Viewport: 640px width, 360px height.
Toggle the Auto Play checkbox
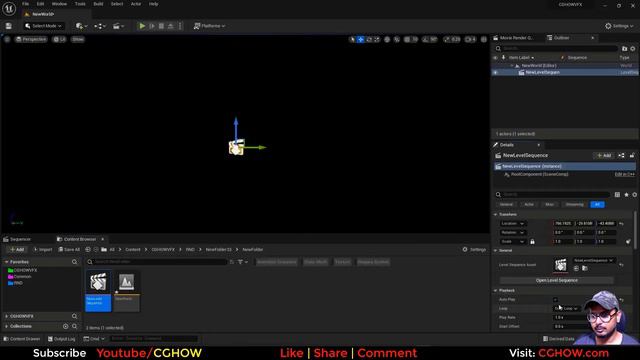(555, 300)
